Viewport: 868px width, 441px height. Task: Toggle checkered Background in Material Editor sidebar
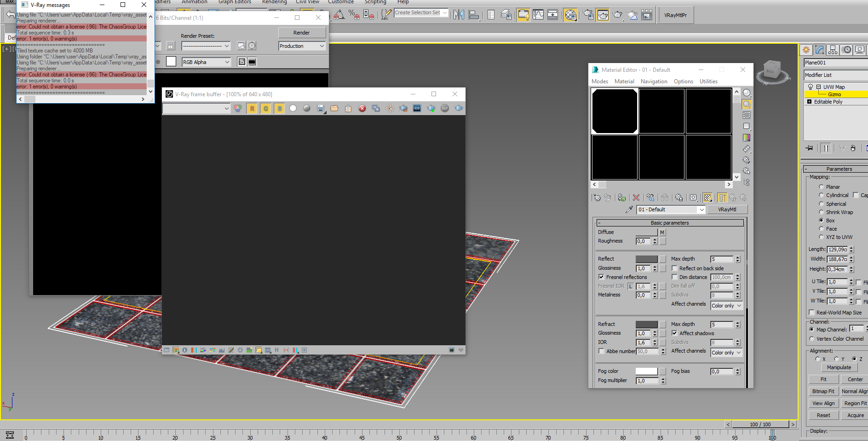click(x=747, y=115)
